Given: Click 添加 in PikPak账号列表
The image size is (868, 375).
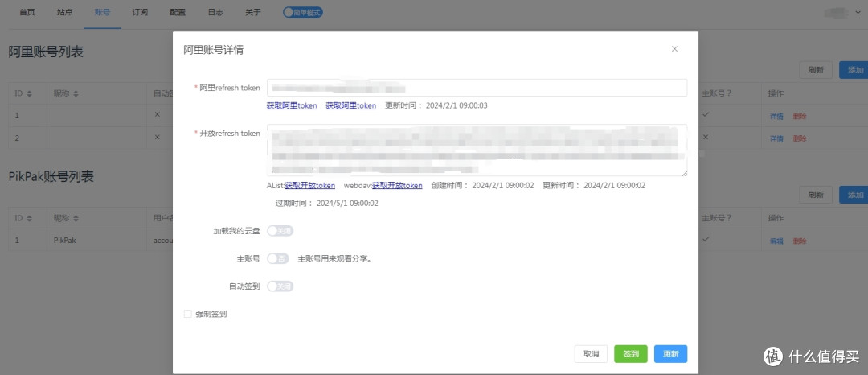Looking at the screenshot, I should pyautogui.click(x=855, y=195).
